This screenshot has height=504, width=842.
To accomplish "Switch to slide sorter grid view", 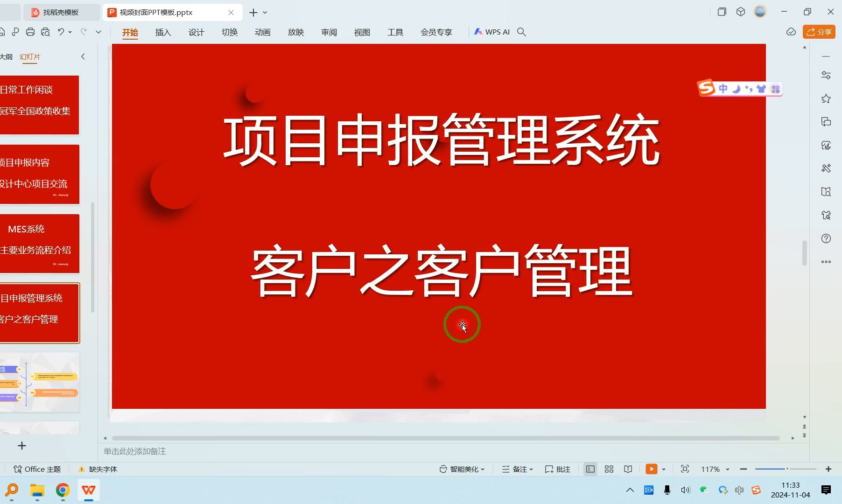I will click(609, 469).
